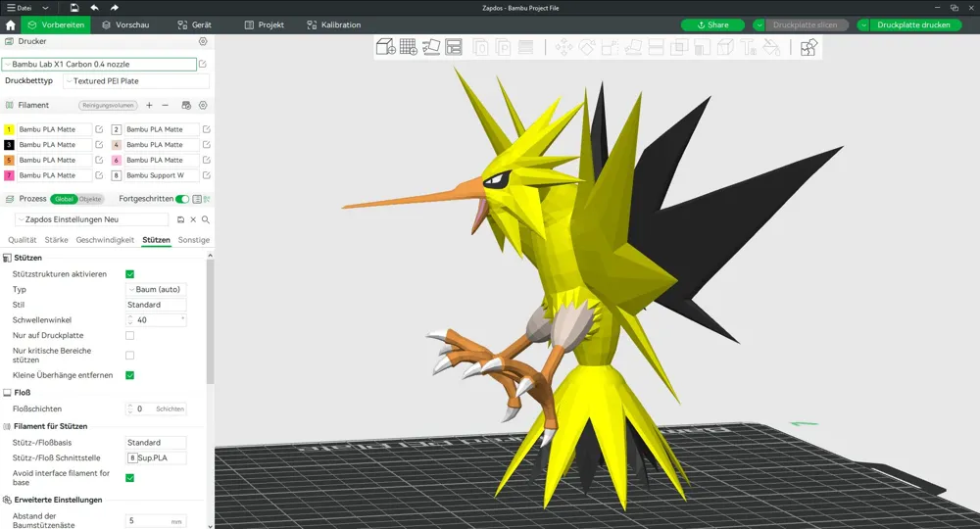This screenshot has width=980, height=529.
Task: Open dropdown arrow next to Druckplatte slicen
Action: 759,25
